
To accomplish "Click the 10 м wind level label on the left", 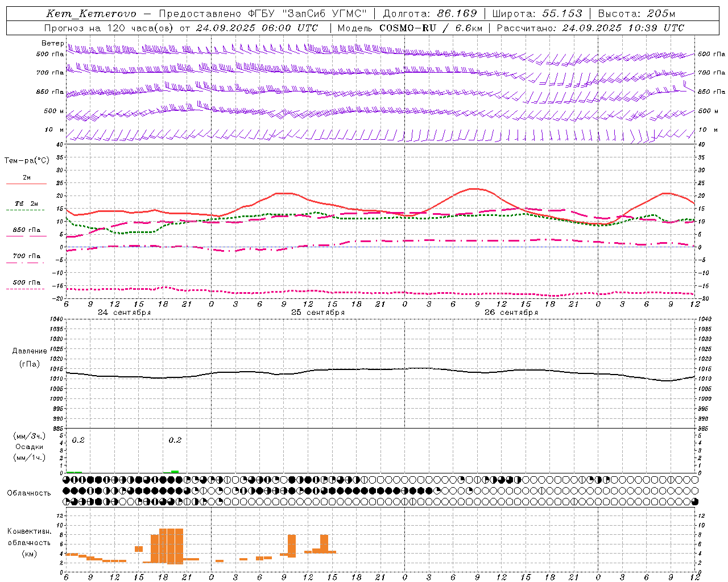I will (54, 130).
